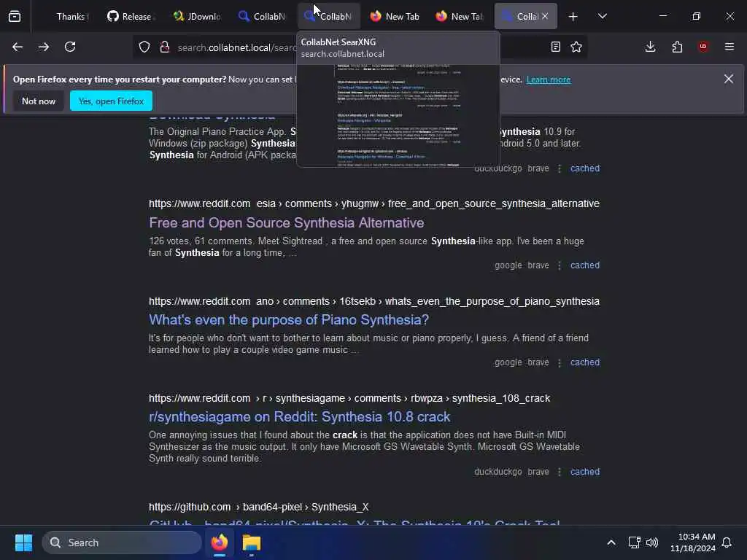Reload the current page
Screen dimensions: 747x560
point(70,47)
